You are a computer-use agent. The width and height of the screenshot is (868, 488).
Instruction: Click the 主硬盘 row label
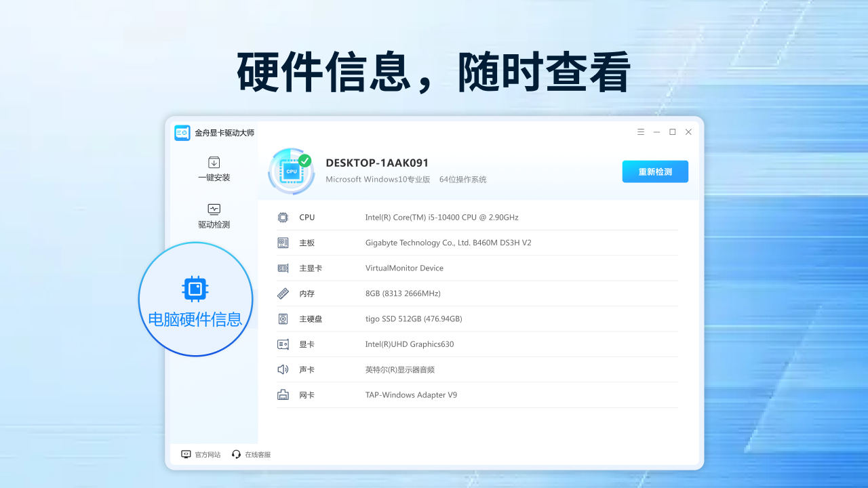click(x=311, y=319)
